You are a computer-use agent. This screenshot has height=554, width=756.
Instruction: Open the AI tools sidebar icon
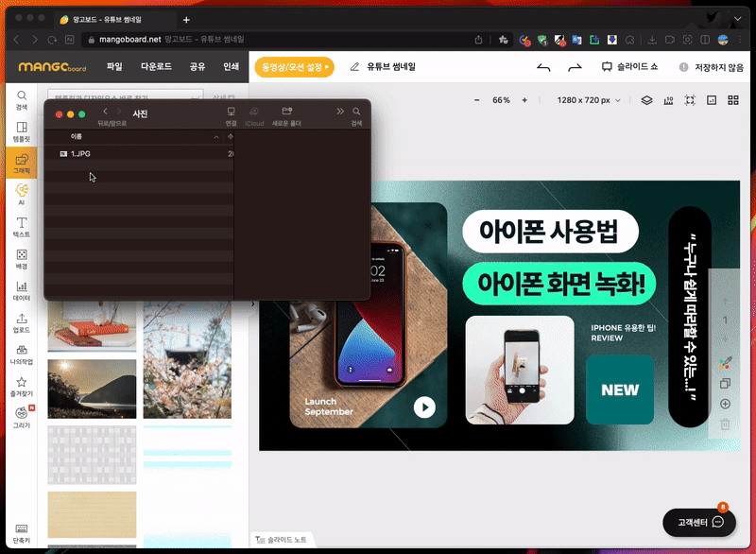pos(21,195)
